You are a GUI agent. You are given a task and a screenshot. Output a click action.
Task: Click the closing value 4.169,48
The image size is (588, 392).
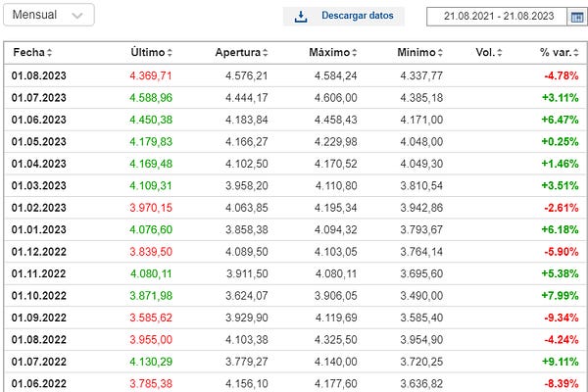tap(151, 164)
